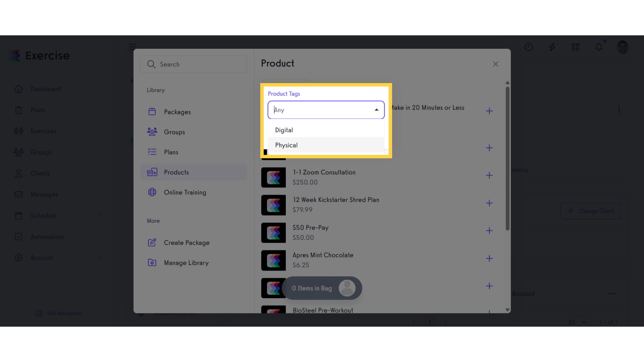
Task: Expand the Account sidebar chevron
Action: 100,258
